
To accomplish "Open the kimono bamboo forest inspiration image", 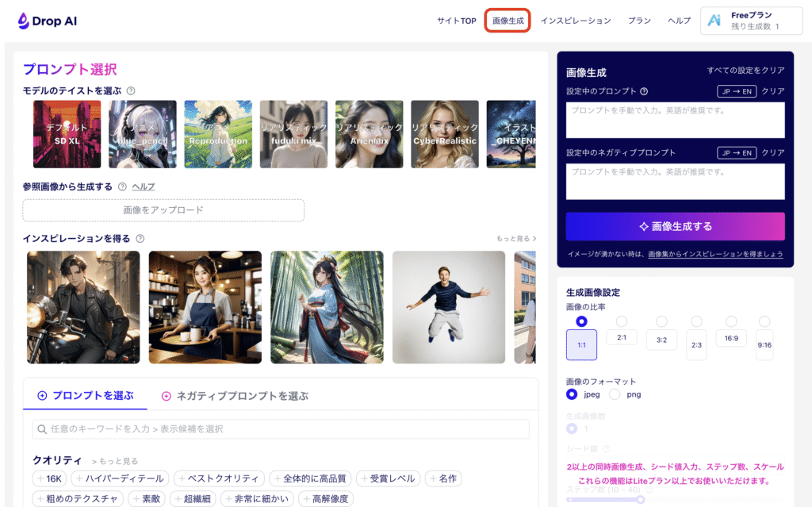I will coord(327,307).
